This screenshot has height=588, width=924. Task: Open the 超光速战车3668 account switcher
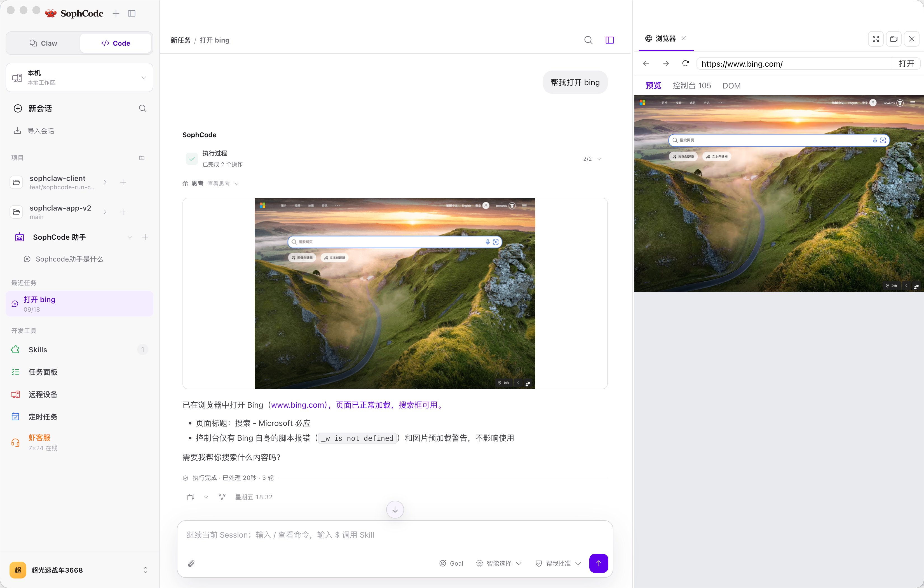click(79, 570)
